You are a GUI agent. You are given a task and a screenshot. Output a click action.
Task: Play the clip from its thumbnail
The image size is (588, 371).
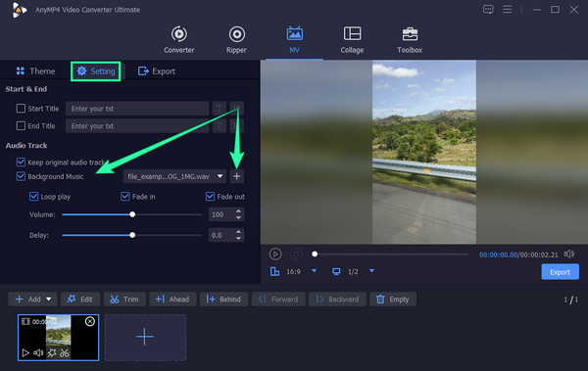25,352
